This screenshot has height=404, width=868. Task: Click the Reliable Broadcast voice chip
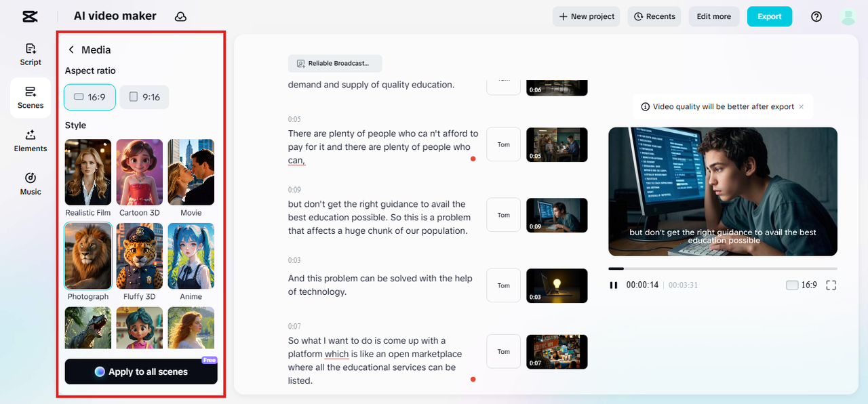335,63
